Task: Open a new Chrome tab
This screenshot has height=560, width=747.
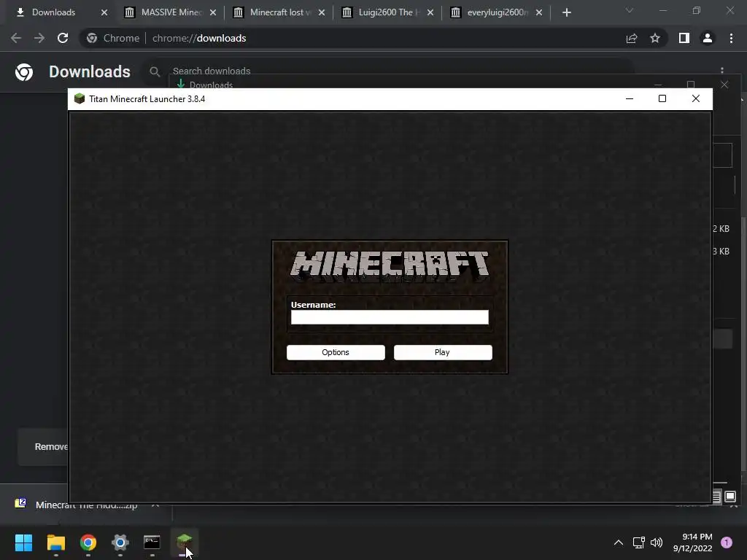Action: point(566,12)
